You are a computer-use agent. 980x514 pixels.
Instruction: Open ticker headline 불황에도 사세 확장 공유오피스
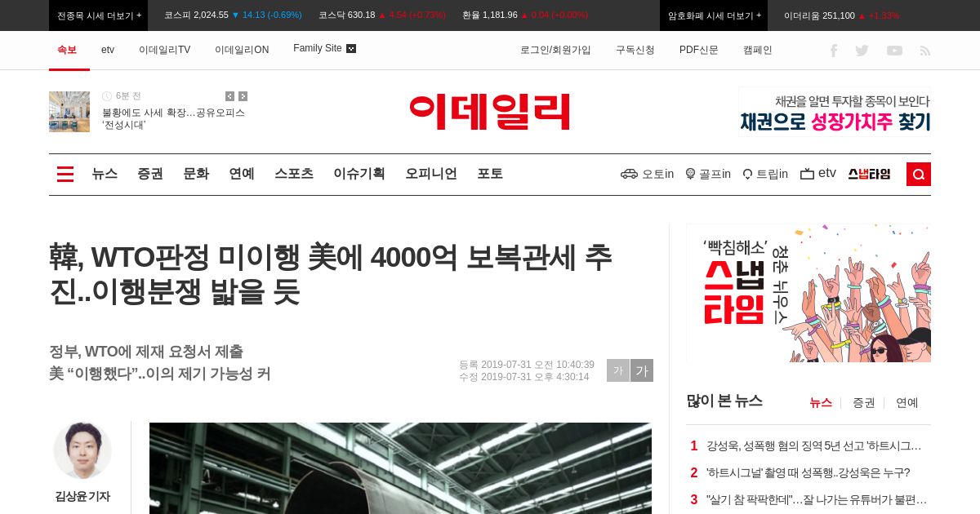173,119
